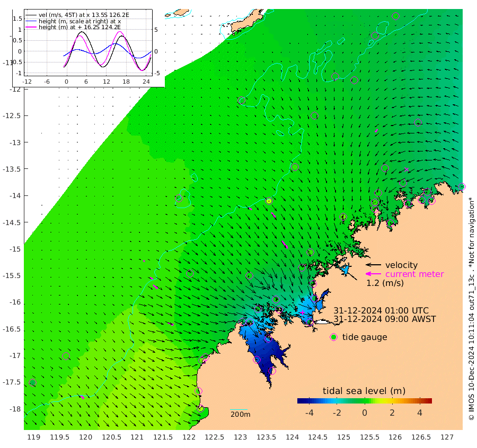Click the inset graph right-axis label '-5'
477x448 pixels.
coord(156,73)
